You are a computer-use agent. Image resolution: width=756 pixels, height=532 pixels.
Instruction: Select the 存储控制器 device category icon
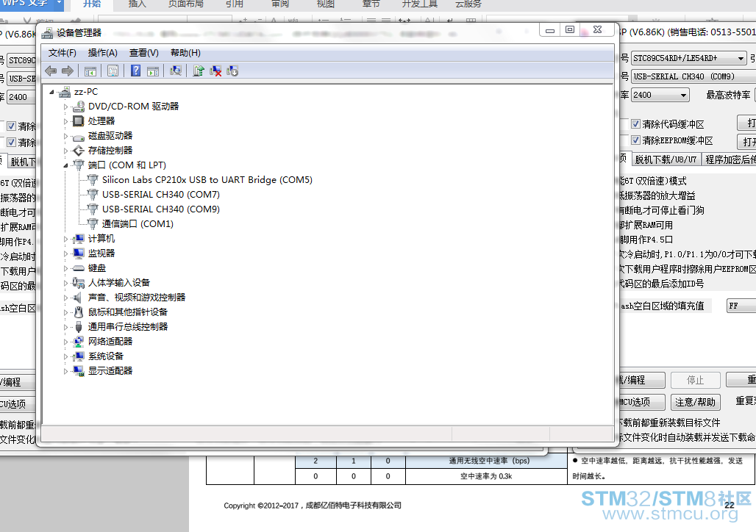tap(79, 151)
